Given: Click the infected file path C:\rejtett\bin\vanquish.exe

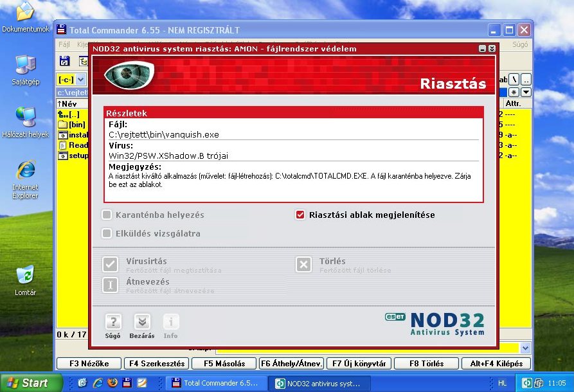Looking at the screenshot, I should tap(164, 135).
